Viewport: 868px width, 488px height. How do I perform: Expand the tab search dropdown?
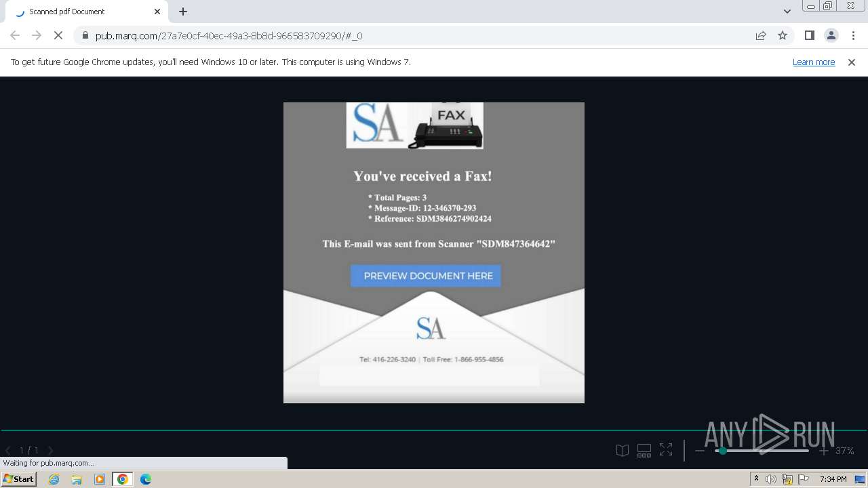point(787,12)
